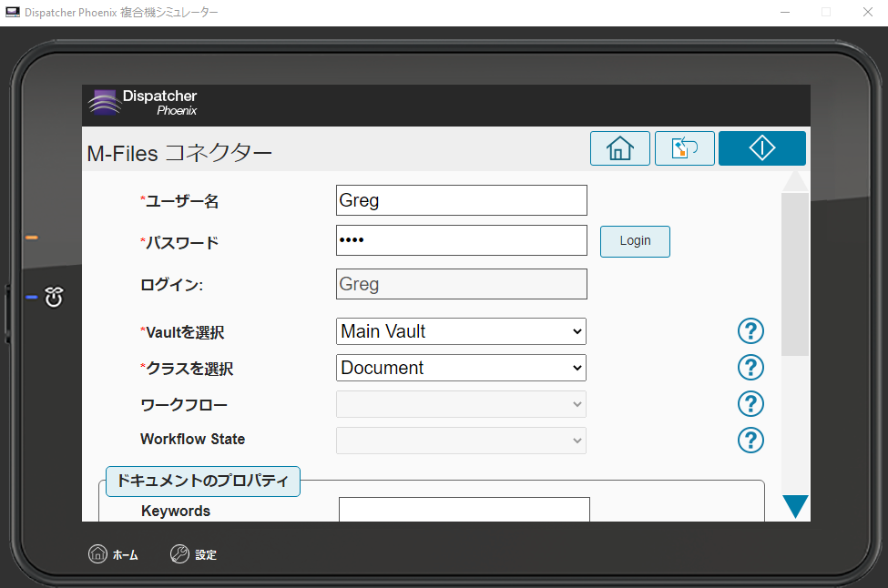Image resolution: width=888 pixels, height=588 pixels.
Task: Click the scroll down triangle arrow
Action: [x=795, y=506]
